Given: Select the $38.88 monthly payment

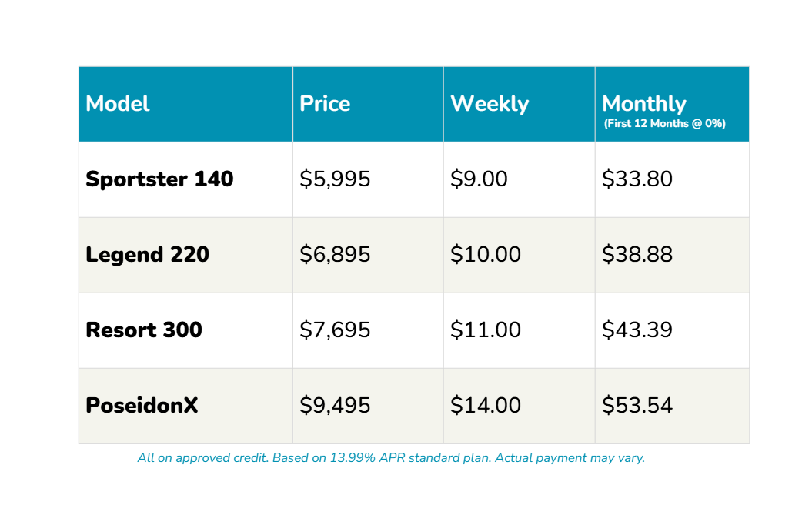Looking at the screenshot, I should click(637, 255).
